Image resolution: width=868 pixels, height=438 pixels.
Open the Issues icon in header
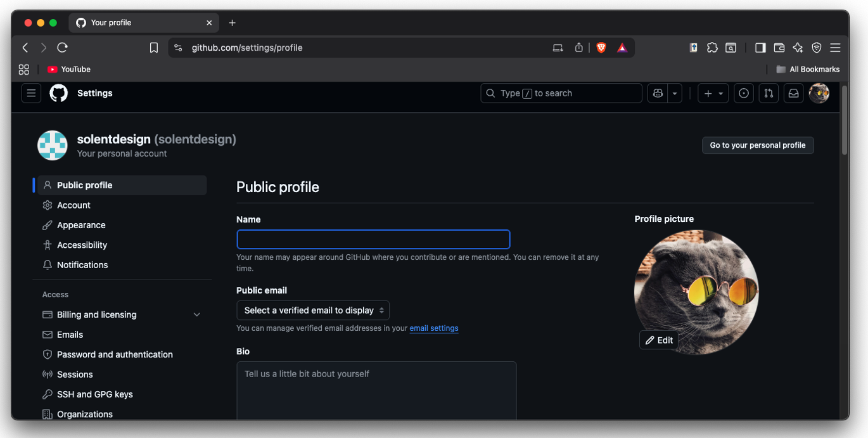click(744, 93)
